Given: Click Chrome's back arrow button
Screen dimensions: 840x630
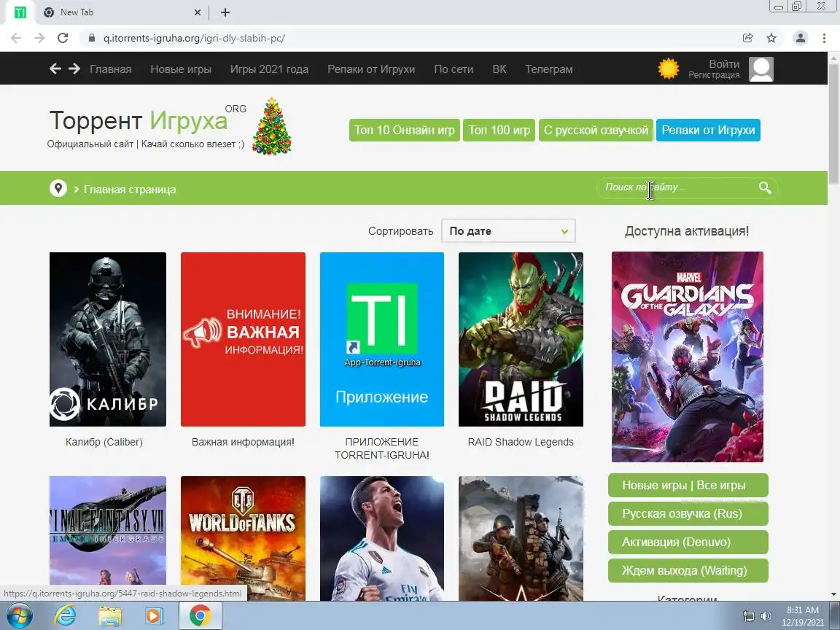Looking at the screenshot, I should pyautogui.click(x=16, y=38).
